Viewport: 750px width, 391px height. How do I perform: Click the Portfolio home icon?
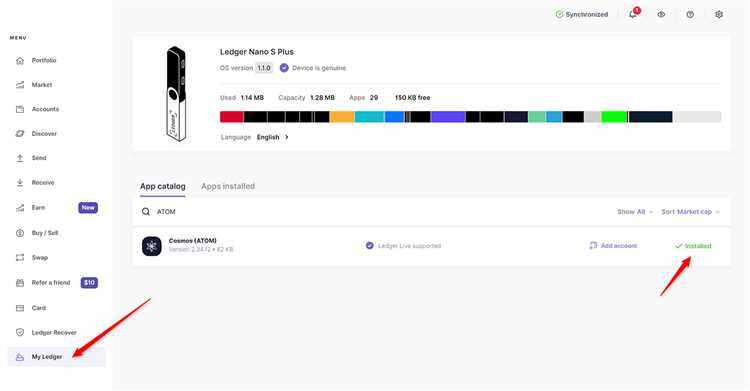(x=20, y=60)
